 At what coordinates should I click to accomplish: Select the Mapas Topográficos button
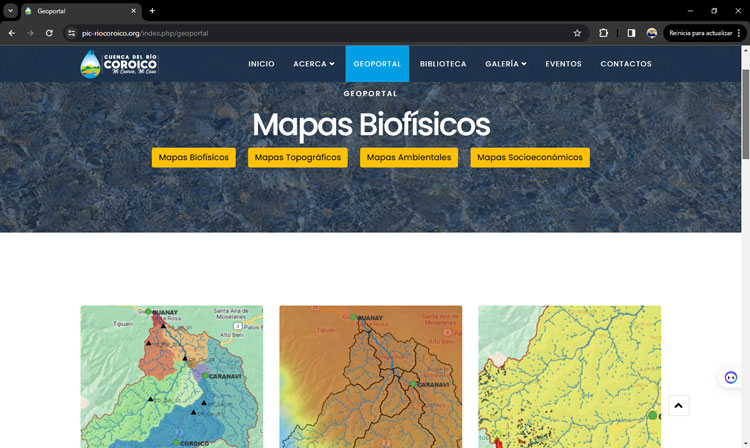(x=297, y=158)
